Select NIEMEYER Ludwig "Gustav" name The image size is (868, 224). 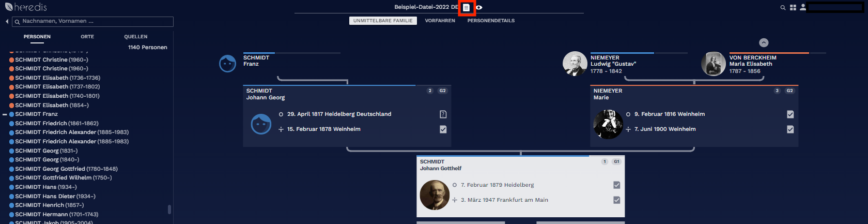(613, 61)
